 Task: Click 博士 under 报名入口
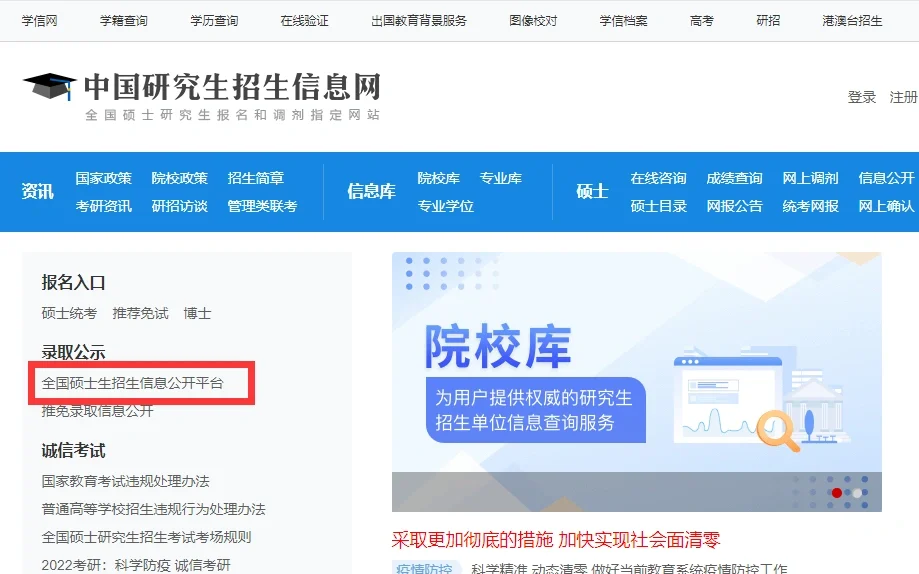[197, 314]
